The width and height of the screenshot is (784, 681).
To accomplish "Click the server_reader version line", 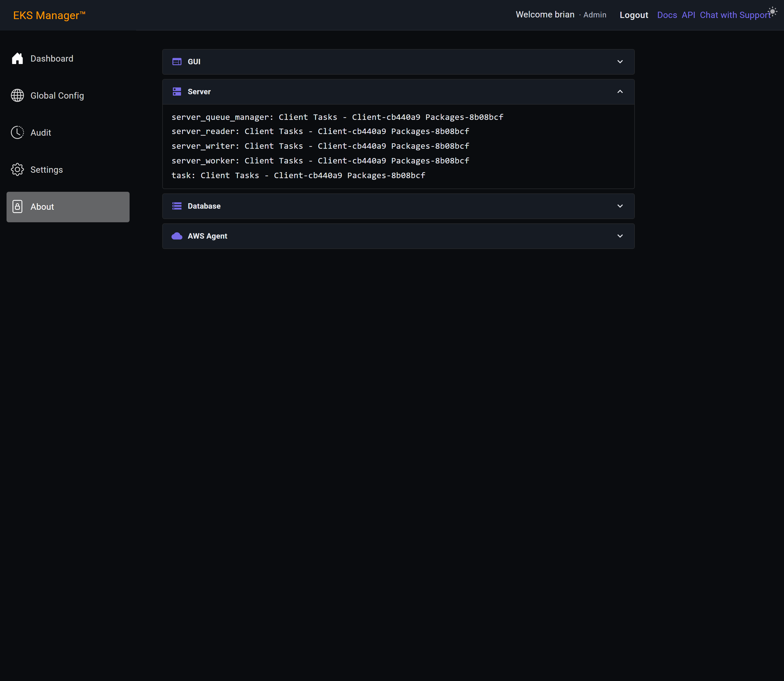I will coord(320,131).
